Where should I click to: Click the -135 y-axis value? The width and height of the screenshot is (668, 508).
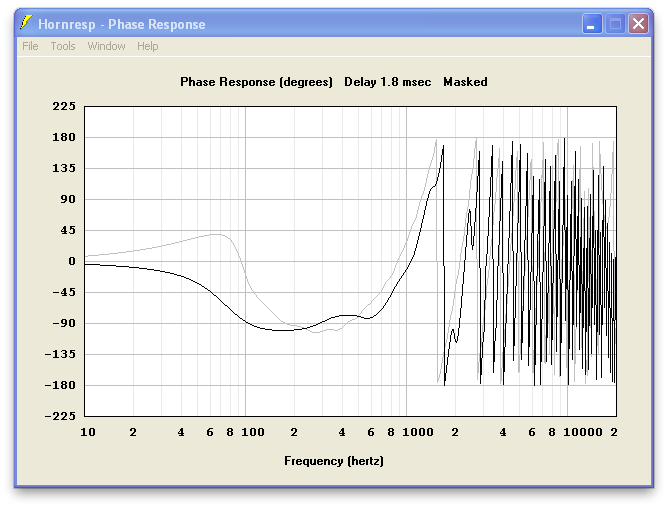60,354
